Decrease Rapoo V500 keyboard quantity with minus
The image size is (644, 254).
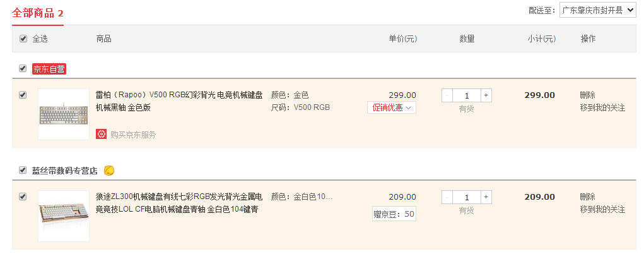[x=447, y=95]
